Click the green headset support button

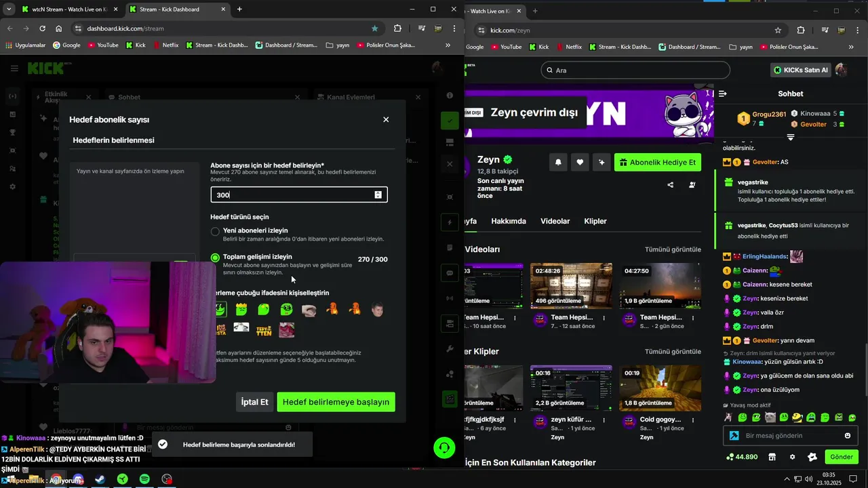tap(444, 448)
